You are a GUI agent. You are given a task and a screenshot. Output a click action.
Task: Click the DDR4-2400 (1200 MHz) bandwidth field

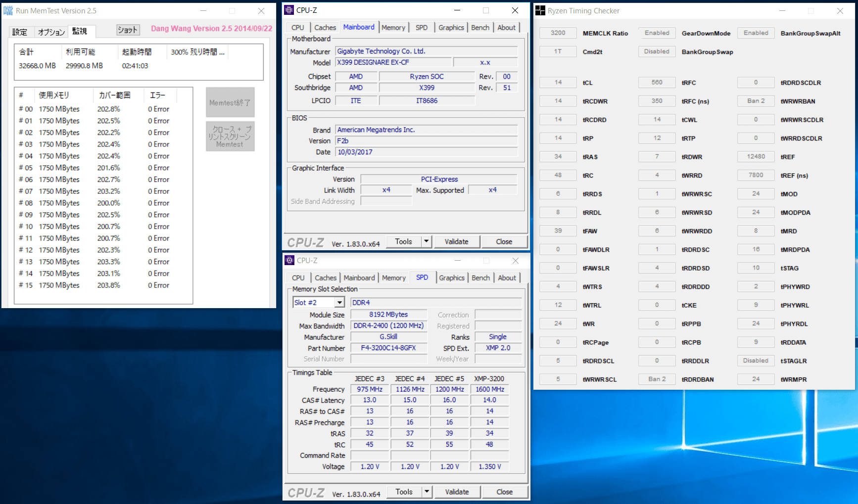point(388,325)
